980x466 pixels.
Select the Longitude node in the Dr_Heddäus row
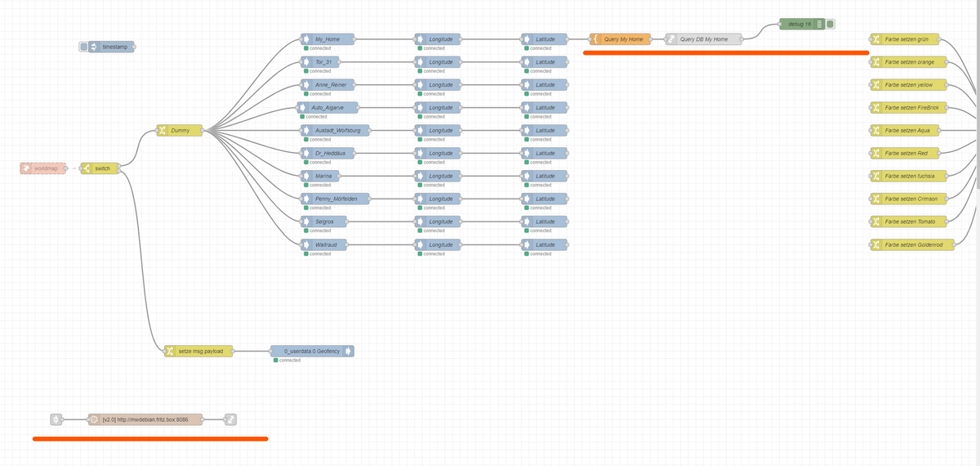(x=438, y=154)
